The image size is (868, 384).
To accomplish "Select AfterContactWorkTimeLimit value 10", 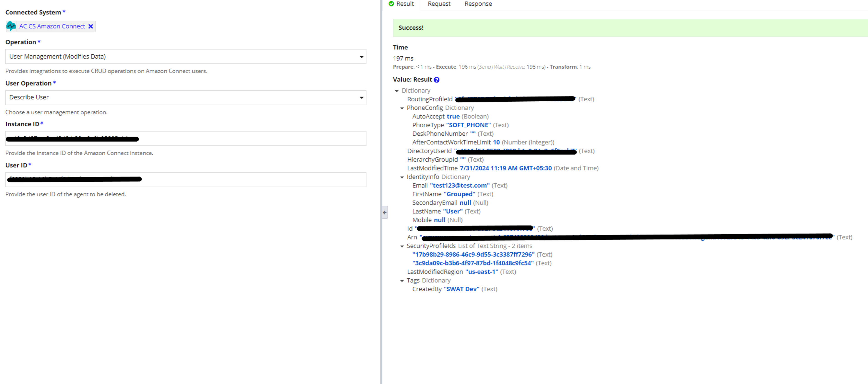I will [496, 142].
